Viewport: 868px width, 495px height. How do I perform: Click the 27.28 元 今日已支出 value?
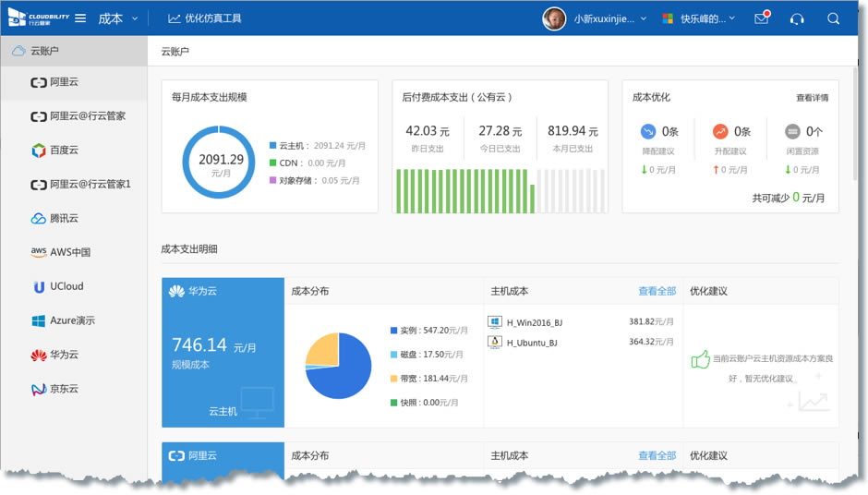pyautogui.click(x=500, y=131)
